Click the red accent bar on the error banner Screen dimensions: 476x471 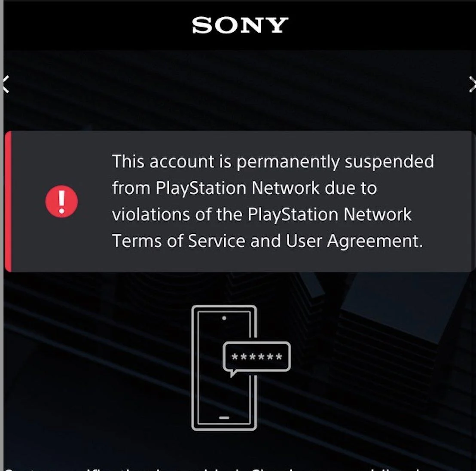(x=8, y=202)
